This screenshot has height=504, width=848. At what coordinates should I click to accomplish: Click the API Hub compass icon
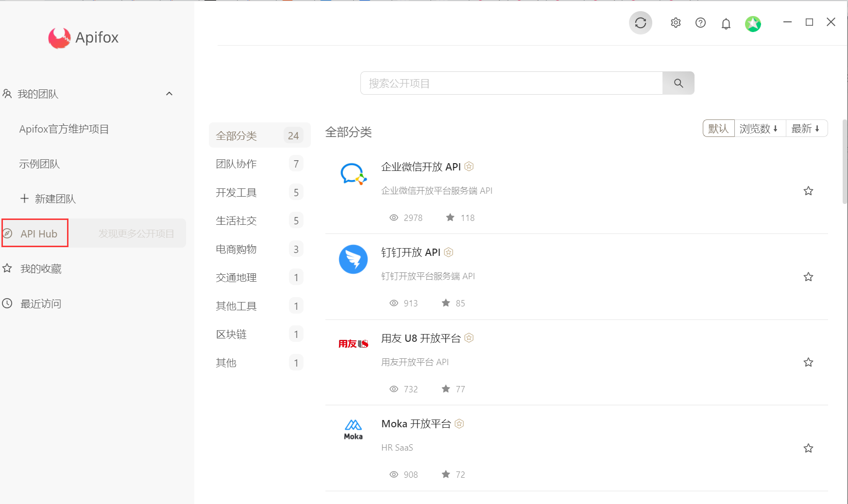point(8,234)
